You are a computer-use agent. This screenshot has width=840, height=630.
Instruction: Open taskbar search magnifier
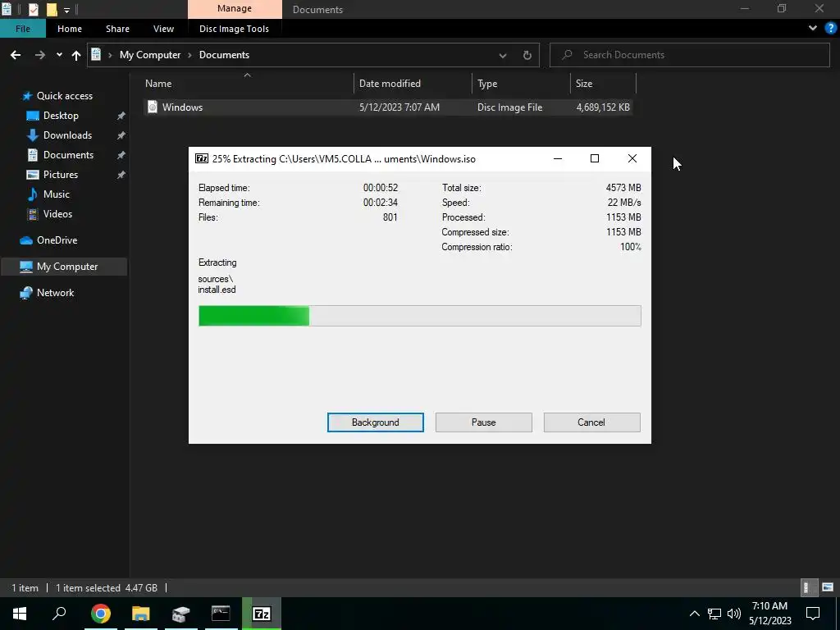pyautogui.click(x=59, y=614)
